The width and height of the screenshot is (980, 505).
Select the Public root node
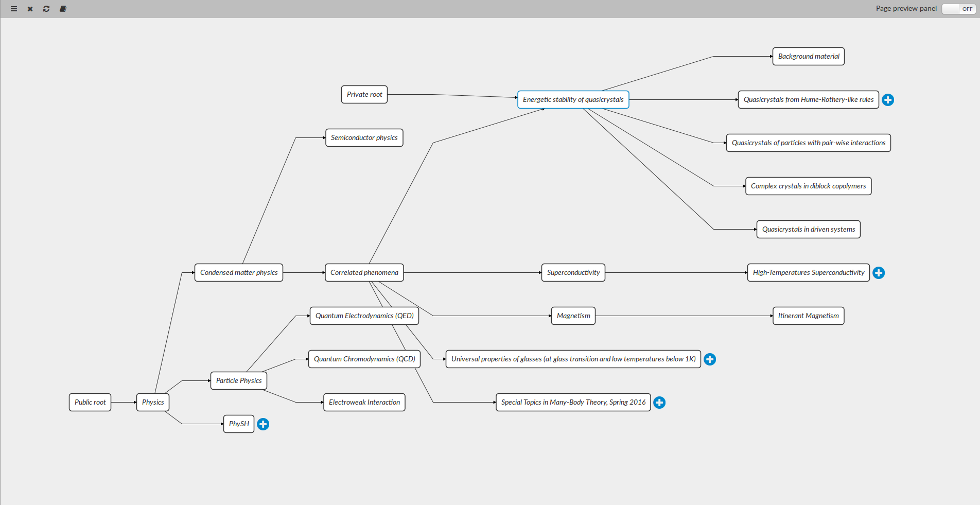coord(90,403)
